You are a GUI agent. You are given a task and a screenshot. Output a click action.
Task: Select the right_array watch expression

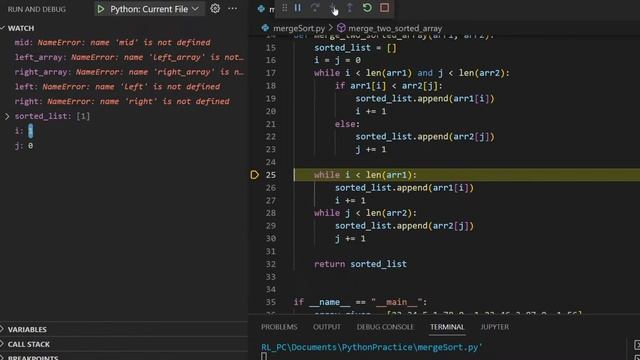pos(129,72)
